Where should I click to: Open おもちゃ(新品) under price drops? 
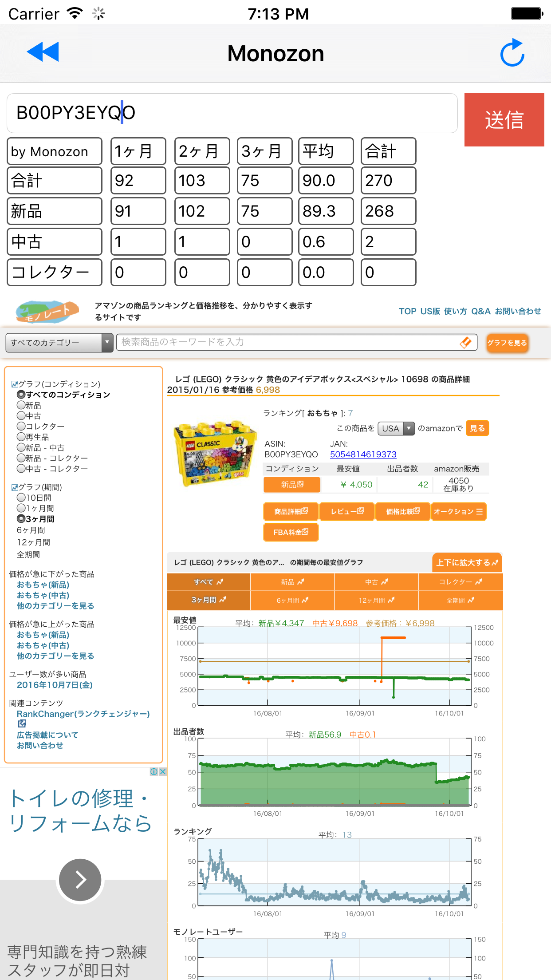coord(43,585)
